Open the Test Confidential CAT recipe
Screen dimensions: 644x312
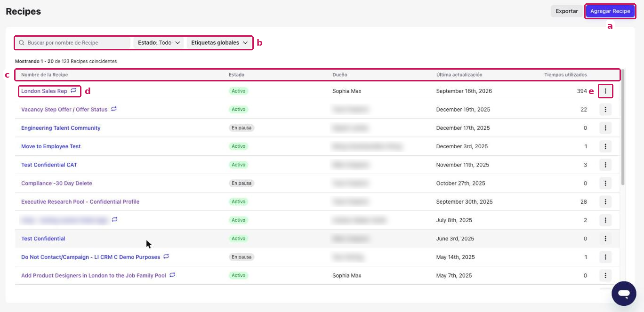(49, 165)
